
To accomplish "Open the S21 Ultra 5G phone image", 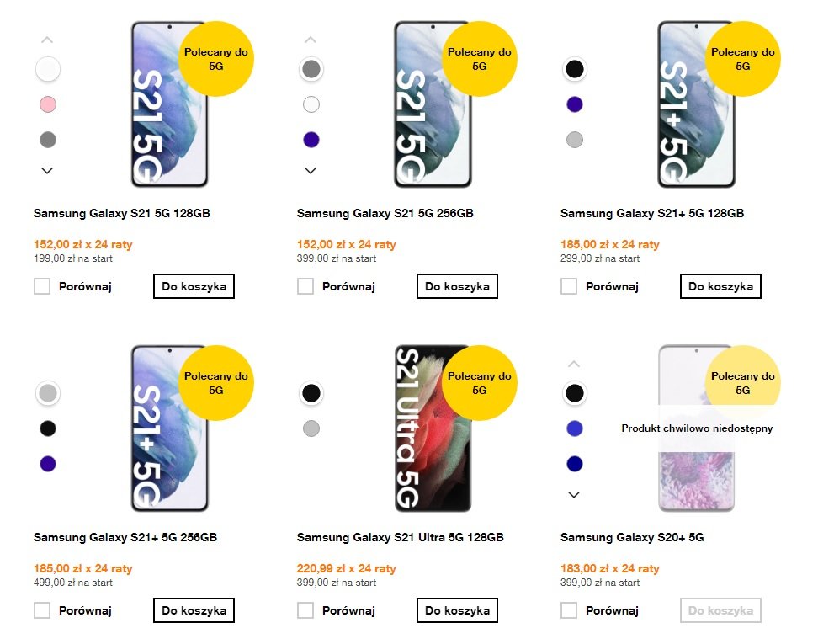I will [433, 428].
